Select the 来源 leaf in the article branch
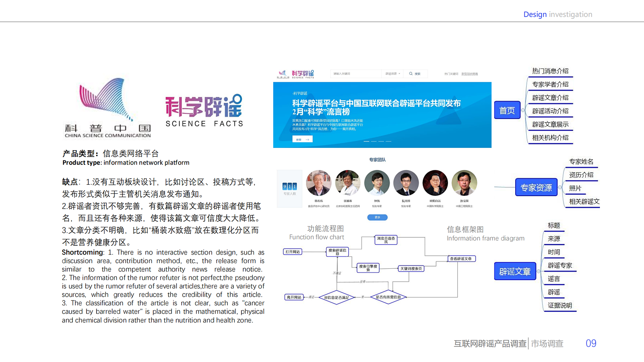The height and width of the screenshot is (362, 644). (554, 239)
